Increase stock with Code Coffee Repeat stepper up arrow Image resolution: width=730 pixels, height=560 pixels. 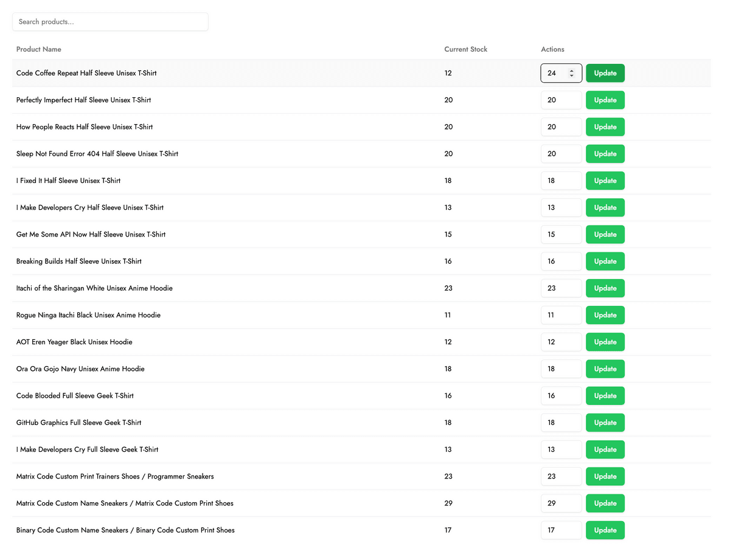tap(571, 71)
